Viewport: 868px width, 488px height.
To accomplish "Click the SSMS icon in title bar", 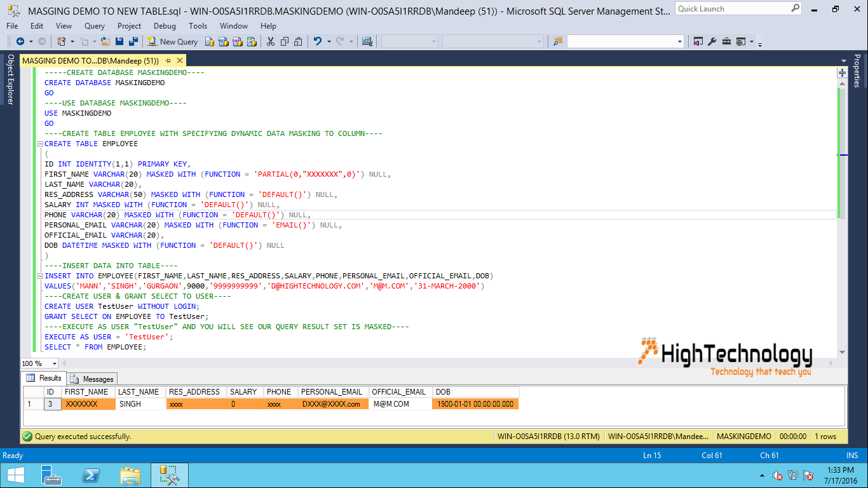I will 13,11.
